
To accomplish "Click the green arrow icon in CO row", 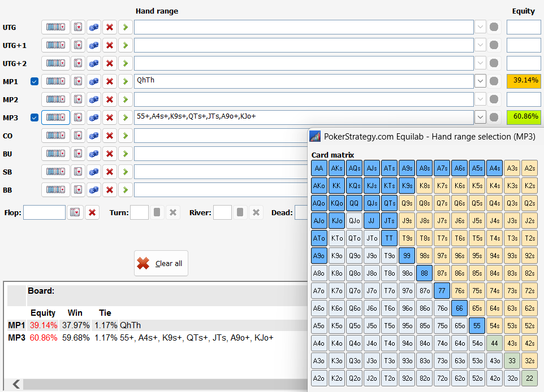I will pos(126,136).
